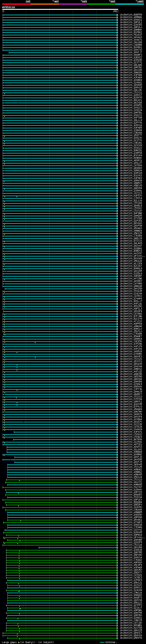Select the UniRef100_O80368 label
The image size is (146, 644).
click(x=131, y=42)
